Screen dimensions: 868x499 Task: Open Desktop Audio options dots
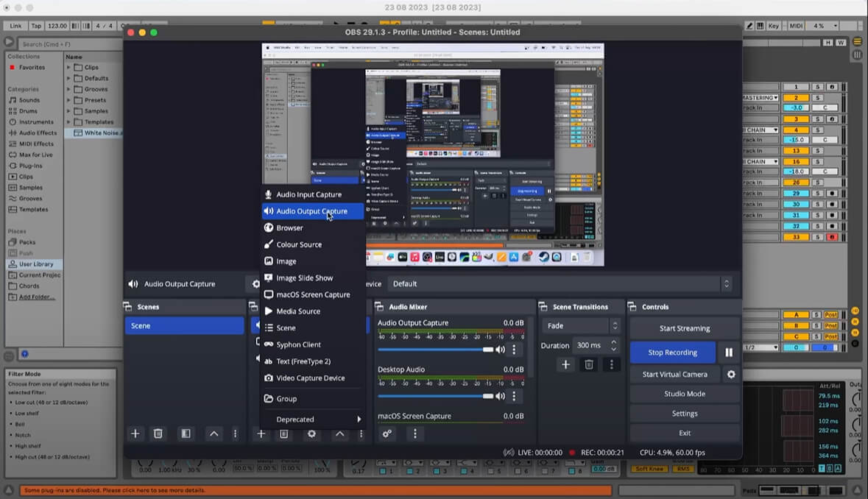coord(515,396)
